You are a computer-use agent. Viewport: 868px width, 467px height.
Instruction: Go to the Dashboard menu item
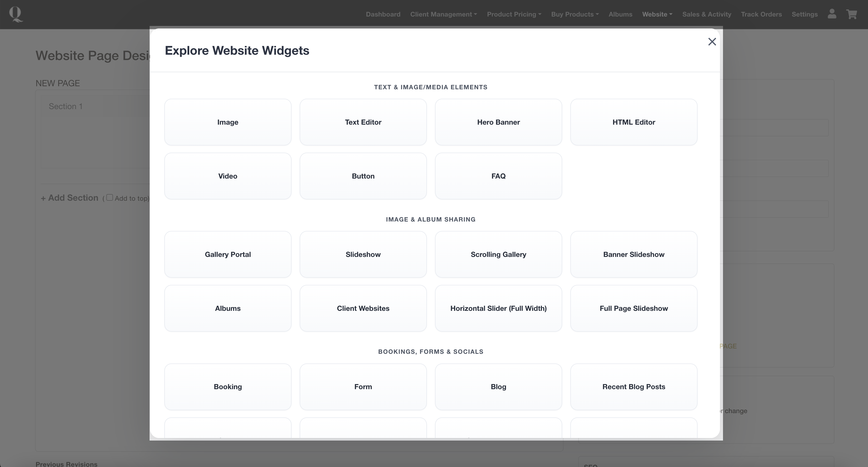[x=383, y=14]
